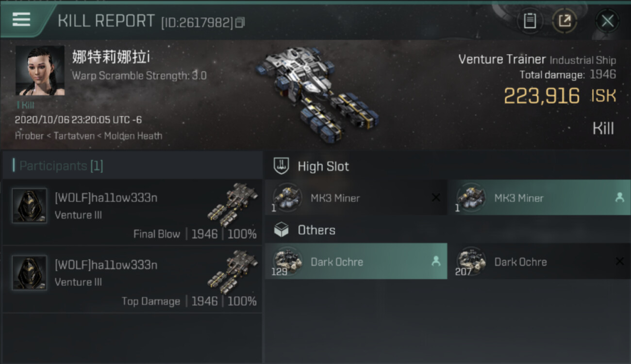Click the victim's name text
The width and height of the screenshot is (631, 364).
coord(111,57)
